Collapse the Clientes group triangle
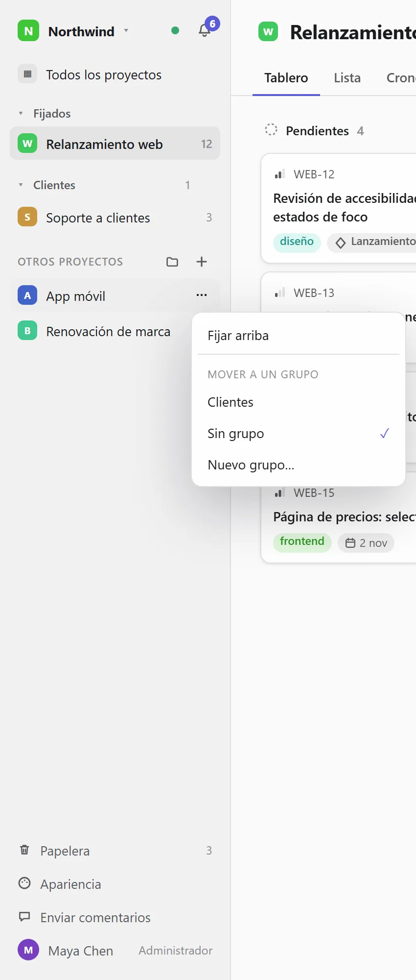 tap(21, 185)
